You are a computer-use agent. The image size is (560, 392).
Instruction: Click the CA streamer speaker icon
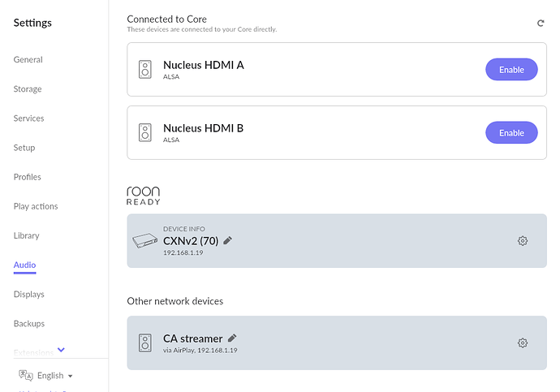pyautogui.click(x=145, y=343)
